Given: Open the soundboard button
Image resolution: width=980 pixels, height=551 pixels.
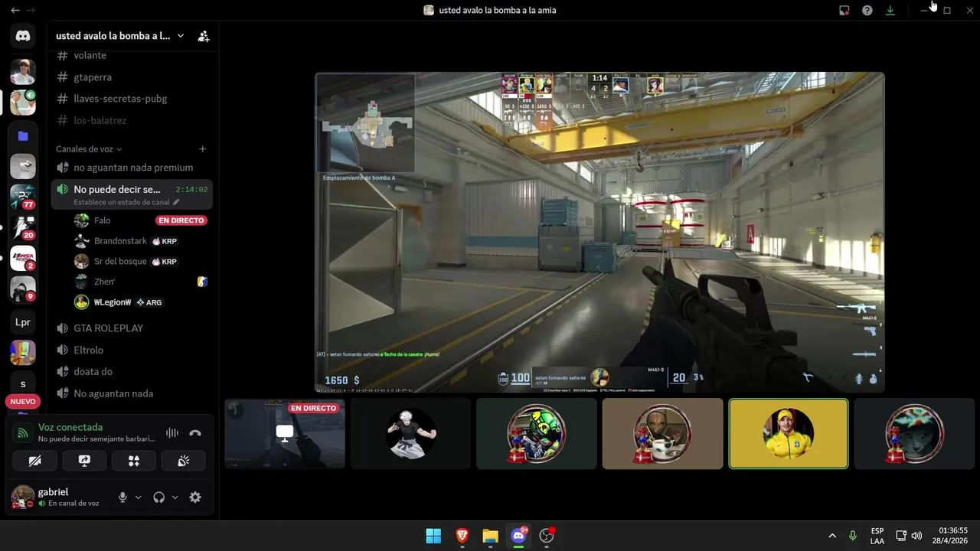Looking at the screenshot, I should click(x=183, y=461).
